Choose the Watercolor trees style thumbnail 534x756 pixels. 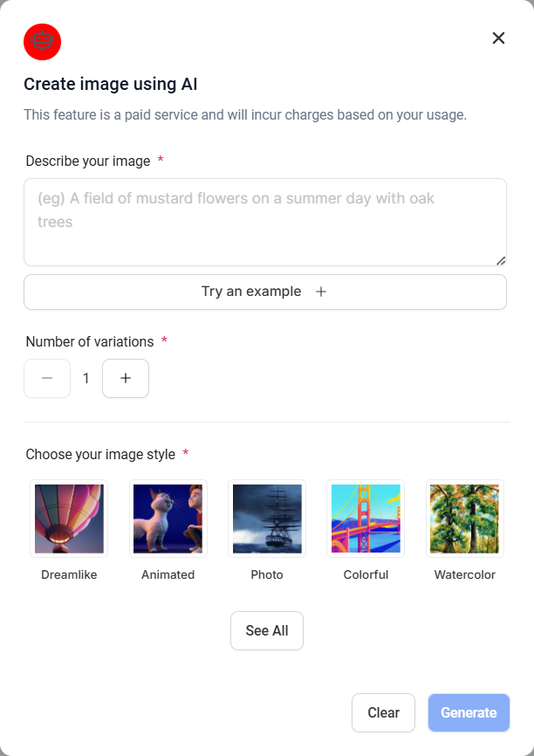point(464,519)
